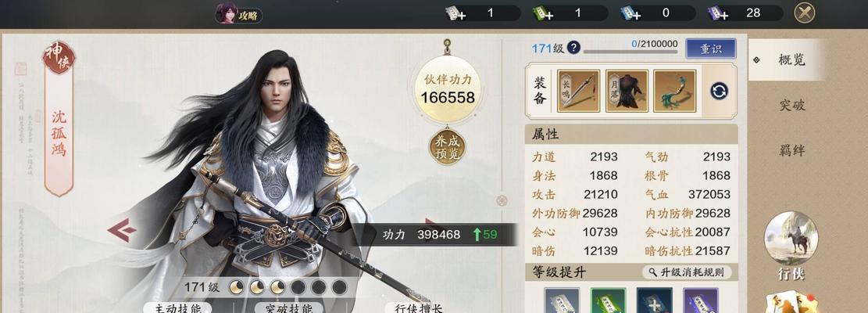Open the 羁绊 tab
This screenshot has height=313, width=868.
[x=791, y=150]
